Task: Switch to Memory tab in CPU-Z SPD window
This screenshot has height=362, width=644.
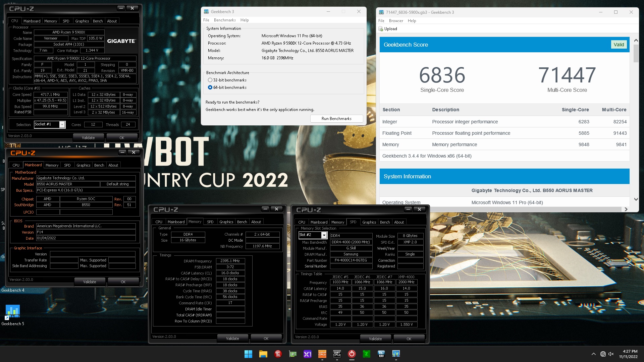Action: (338, 222)
